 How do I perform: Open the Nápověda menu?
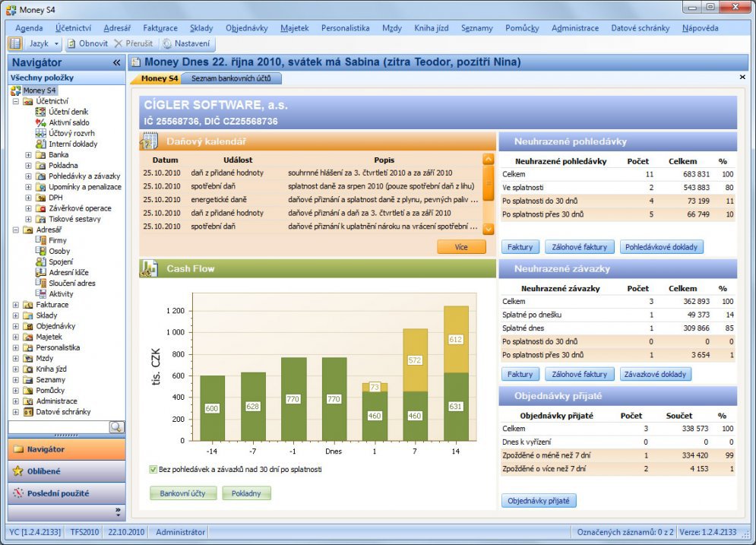point(700,28)
